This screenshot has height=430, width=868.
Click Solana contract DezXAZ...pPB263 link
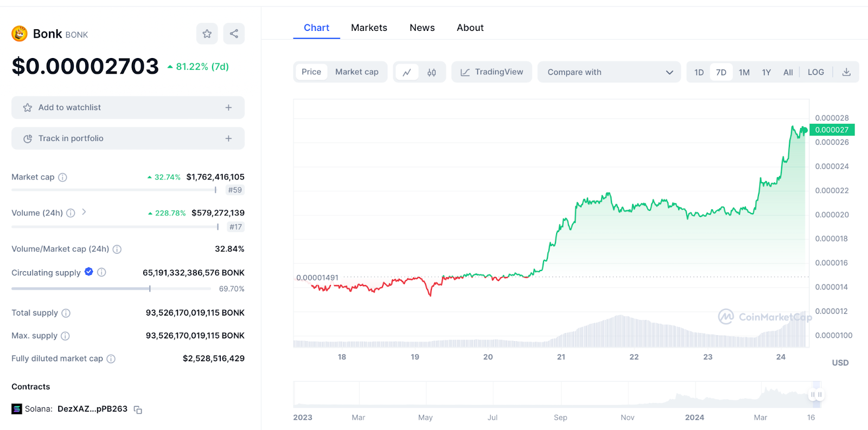tap(92, 409)
